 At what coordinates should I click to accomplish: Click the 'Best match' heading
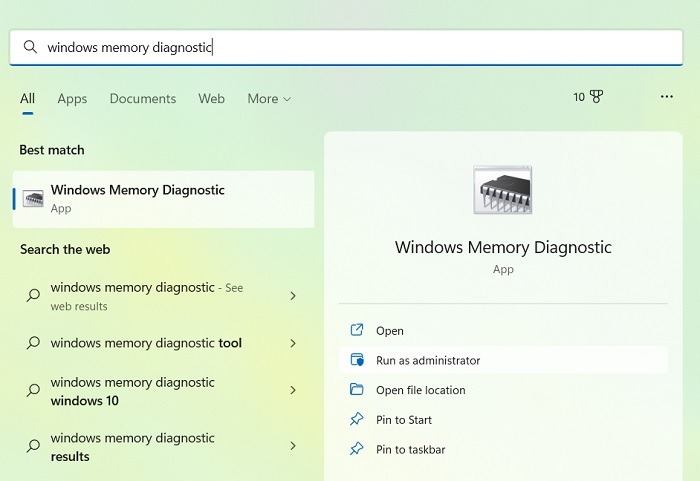[x=52, y=150]
